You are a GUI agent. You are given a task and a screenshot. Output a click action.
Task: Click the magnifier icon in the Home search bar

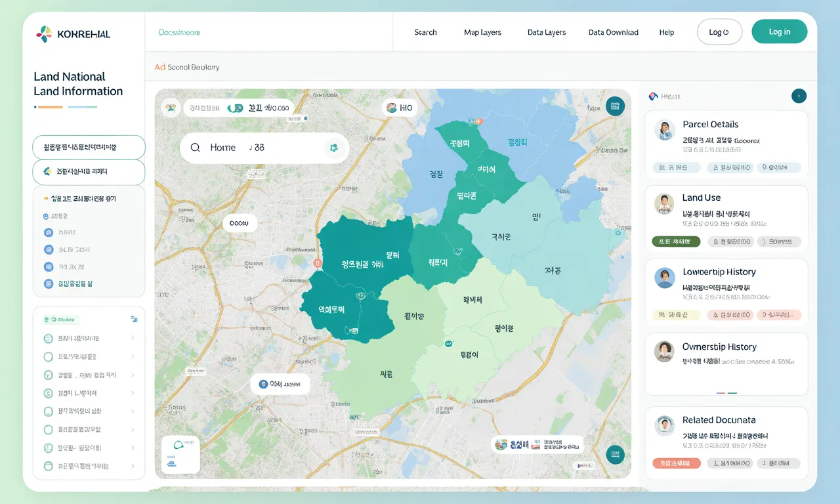click(195, 148)
